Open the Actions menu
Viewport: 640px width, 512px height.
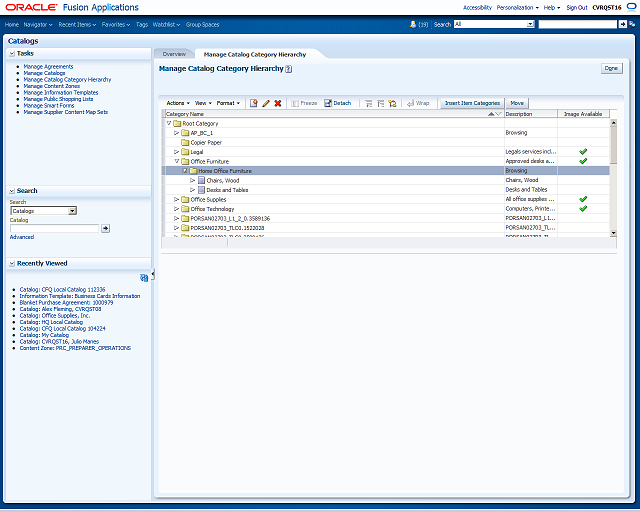178,103
